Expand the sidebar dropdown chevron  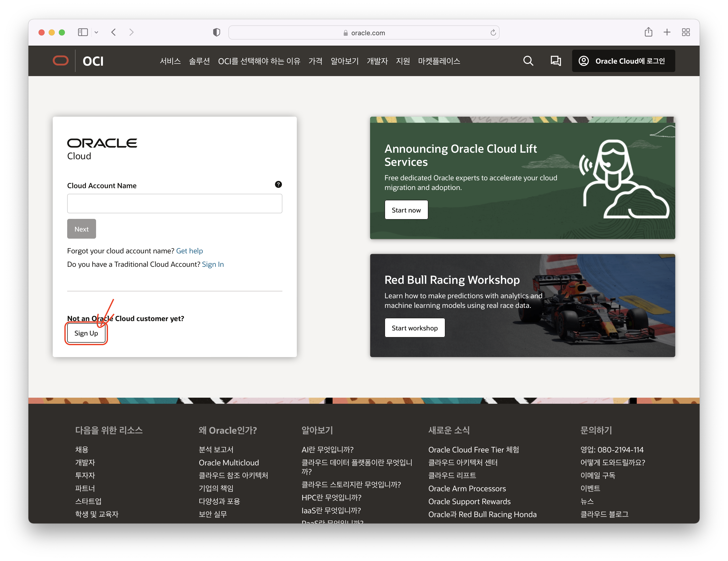pyautogui.click(x=96, y=32)
